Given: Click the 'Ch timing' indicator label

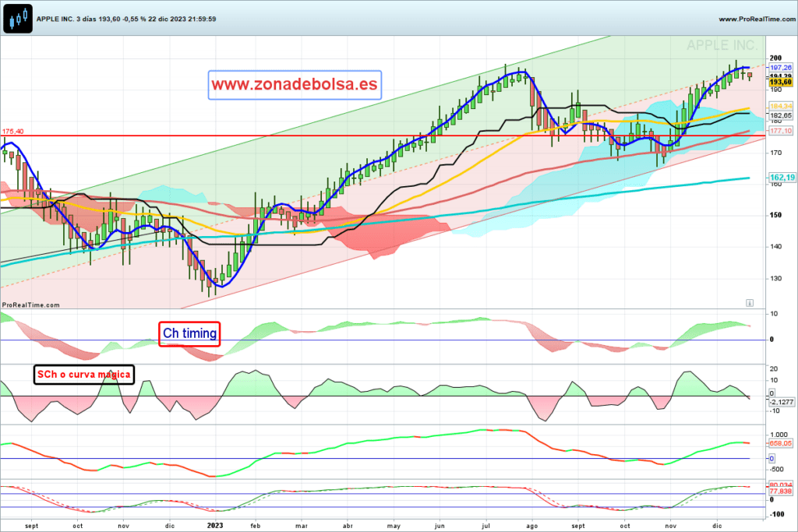Looking at the screenshot, I should point(189,333).
